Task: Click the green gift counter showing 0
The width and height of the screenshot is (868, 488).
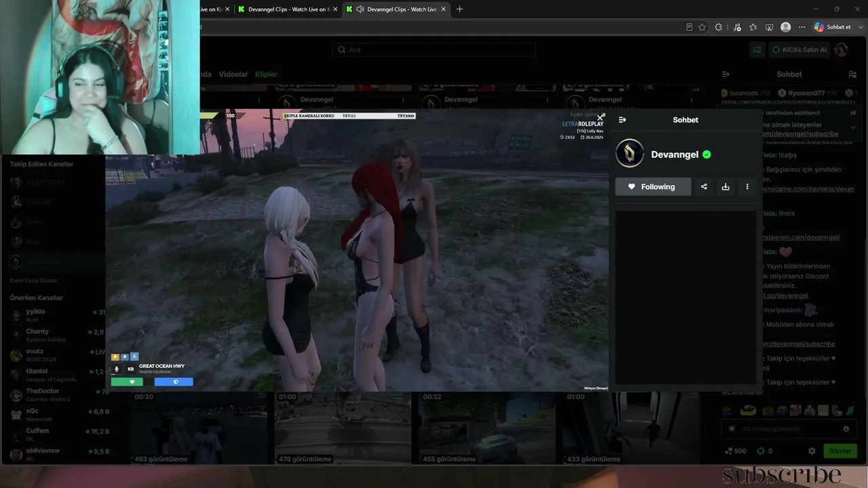Action: [x=764, y=451]
